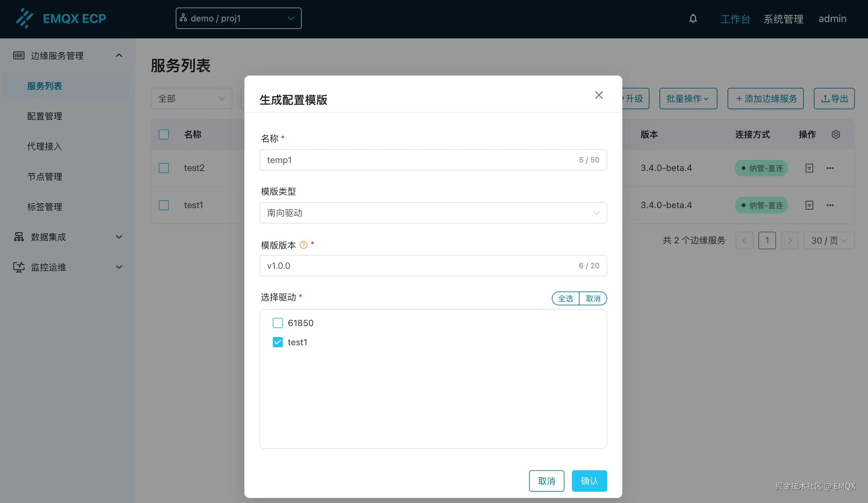This screenshot has height=503, width=868.
Task: Open the demo / proj1 project selector
Action: 238,18
